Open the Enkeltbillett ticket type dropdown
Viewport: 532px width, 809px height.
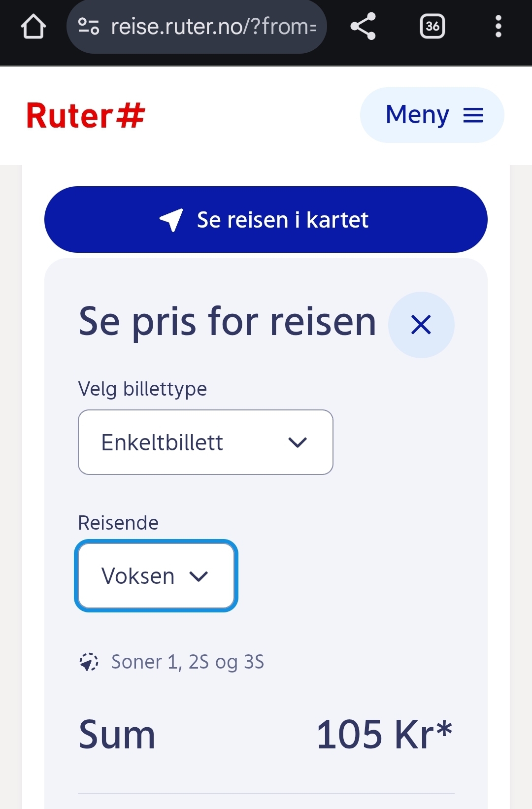(x=205, y=442)
